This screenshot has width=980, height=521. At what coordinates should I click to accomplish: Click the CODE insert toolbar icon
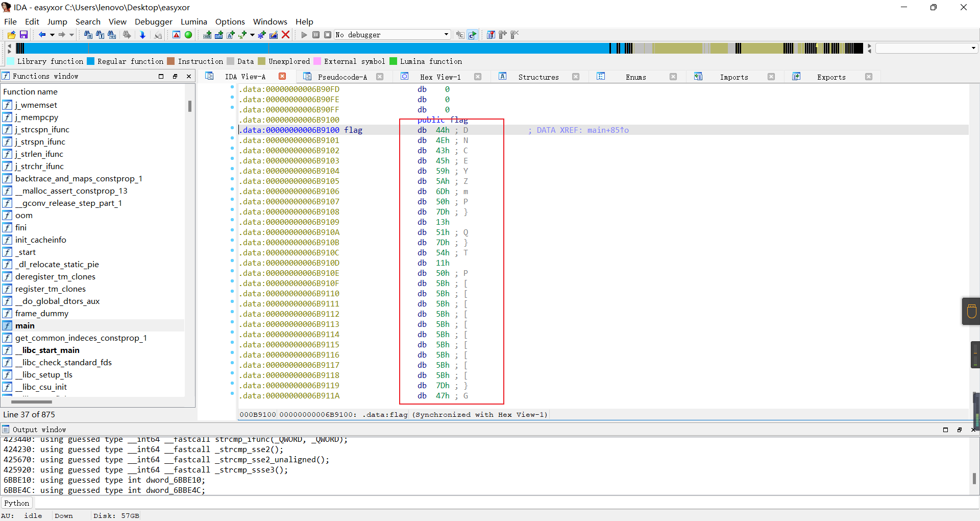[x=207, y=35]
